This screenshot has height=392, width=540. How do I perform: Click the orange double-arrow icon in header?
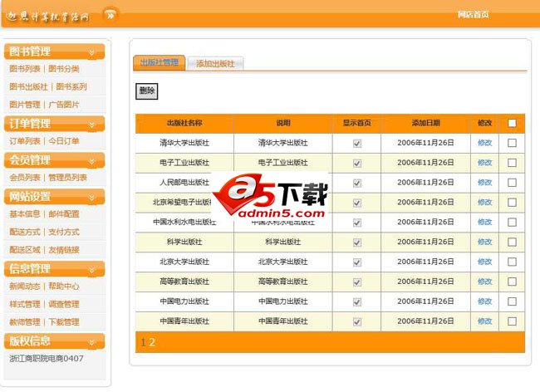click(110, 15)
